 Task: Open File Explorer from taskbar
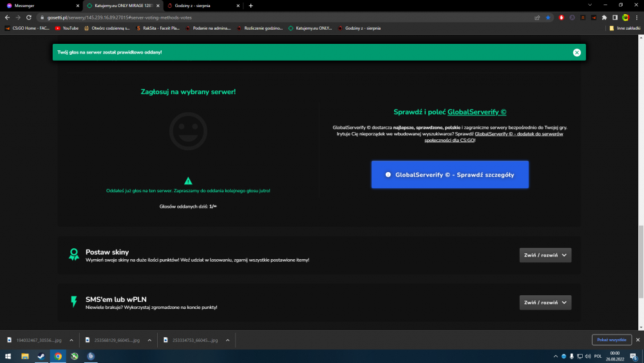[x=25, y=356]
